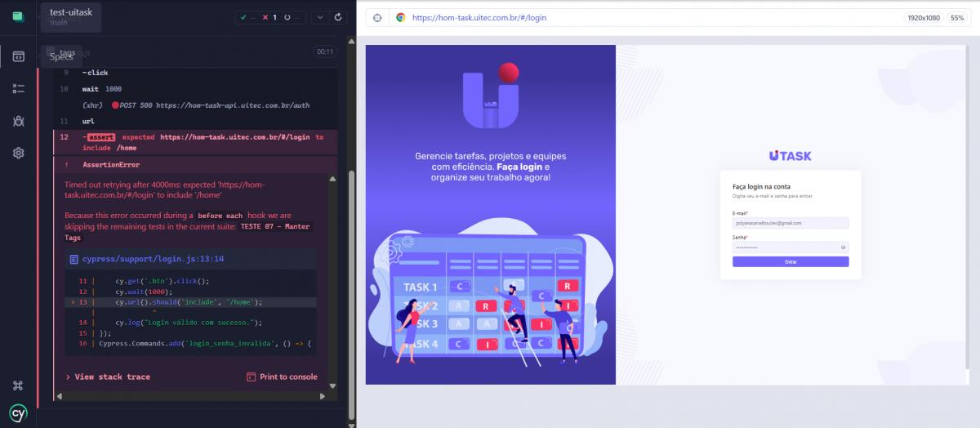Toggle password visibility eye in Senha field
This screenshot has height=428, width=980.
842,247
